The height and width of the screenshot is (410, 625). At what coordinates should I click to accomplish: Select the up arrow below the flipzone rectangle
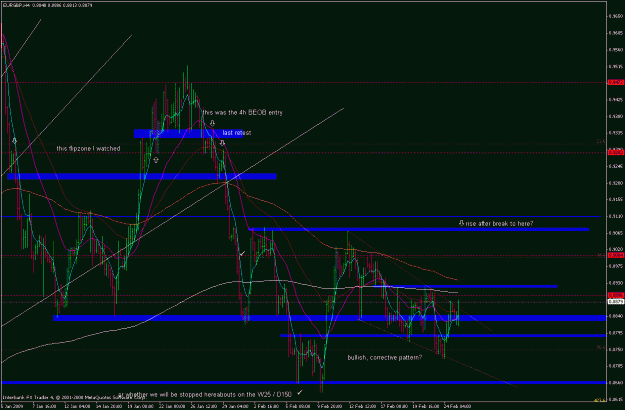(x=156, y=160)
